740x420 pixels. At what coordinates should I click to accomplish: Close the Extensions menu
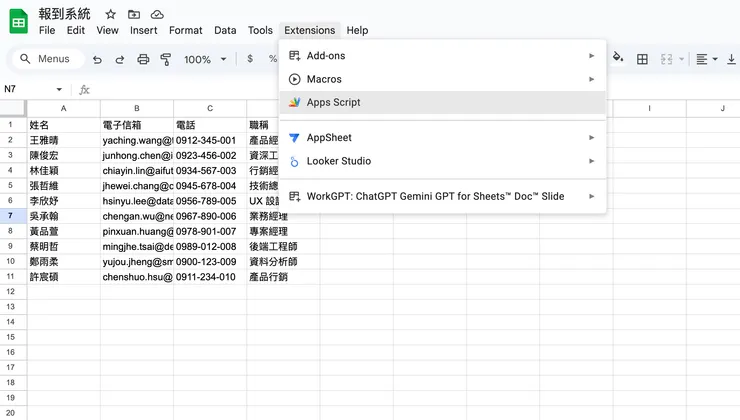coord(310,31)
